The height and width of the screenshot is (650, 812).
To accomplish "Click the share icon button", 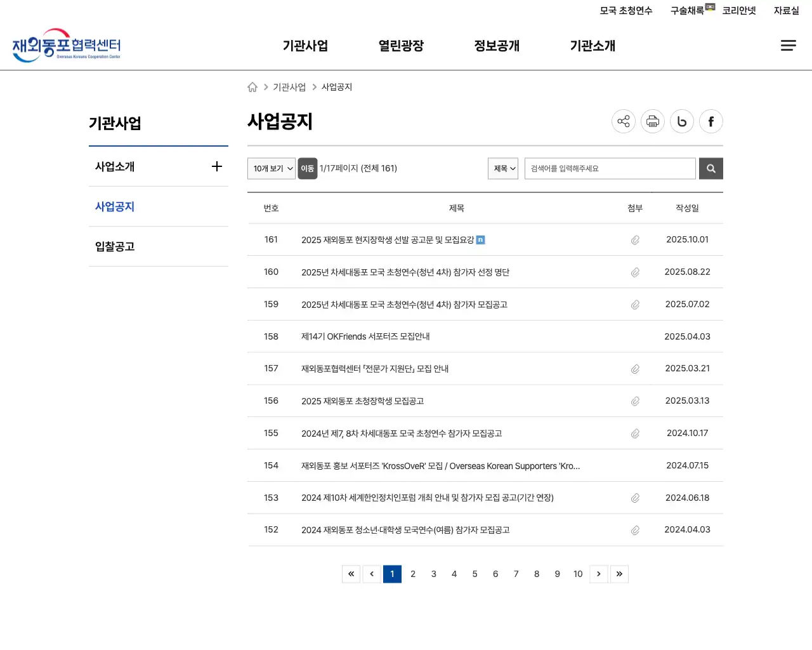I will (x=624, y=121).
